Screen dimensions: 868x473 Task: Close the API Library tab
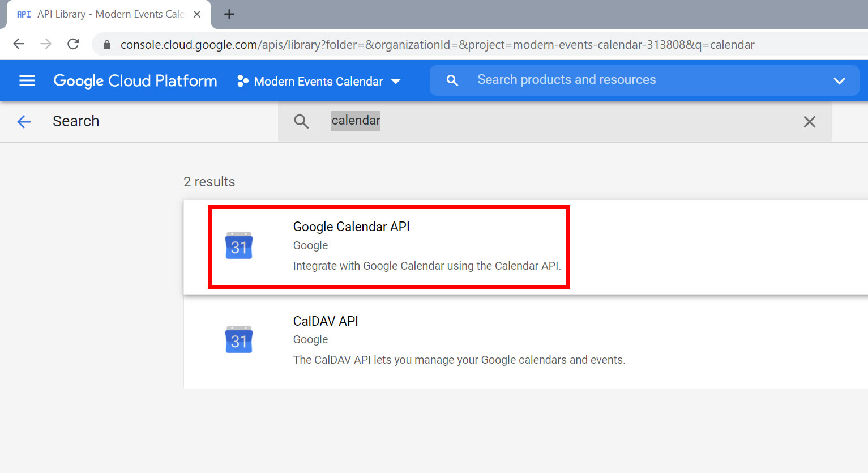[x=197, y=14]
